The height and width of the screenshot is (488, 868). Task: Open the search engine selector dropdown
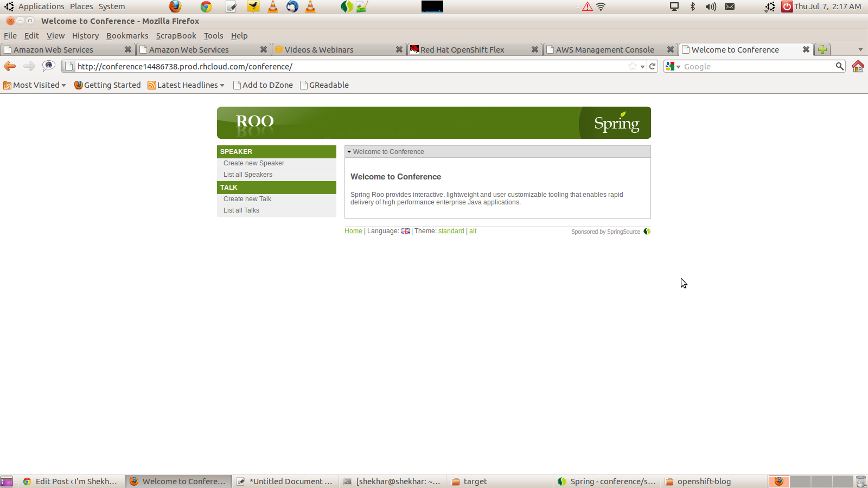coord(673,66)
